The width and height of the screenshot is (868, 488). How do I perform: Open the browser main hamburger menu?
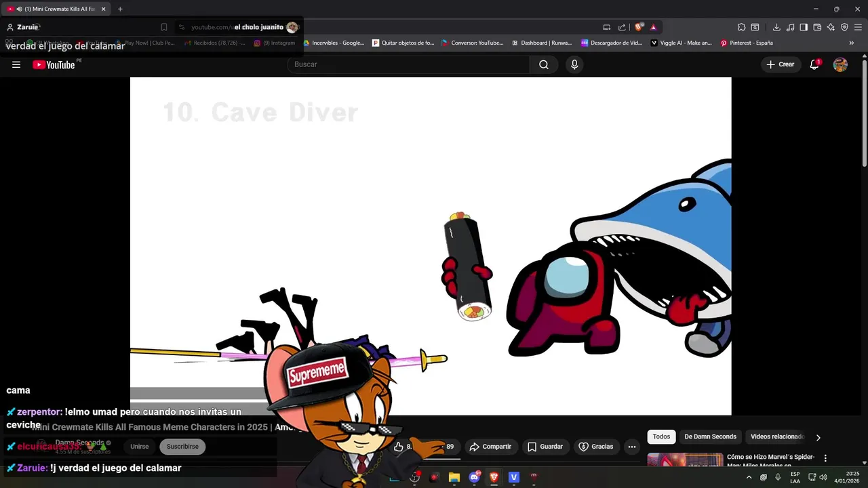(x=859, y=27)
